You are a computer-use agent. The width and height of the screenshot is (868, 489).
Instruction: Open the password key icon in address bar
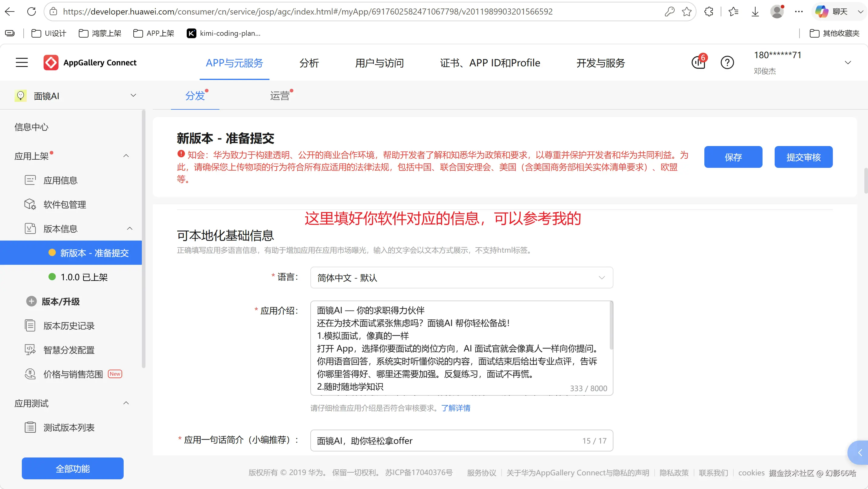669,12
